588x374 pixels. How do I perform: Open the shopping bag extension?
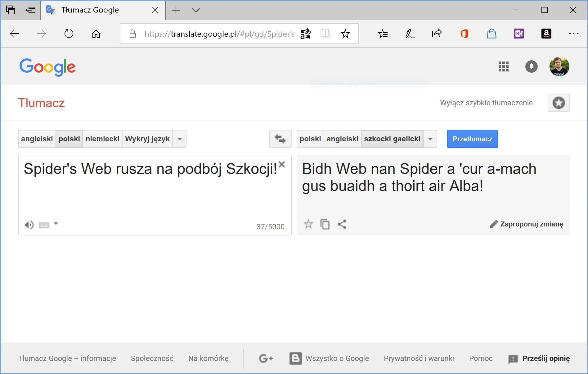[491, 34]
